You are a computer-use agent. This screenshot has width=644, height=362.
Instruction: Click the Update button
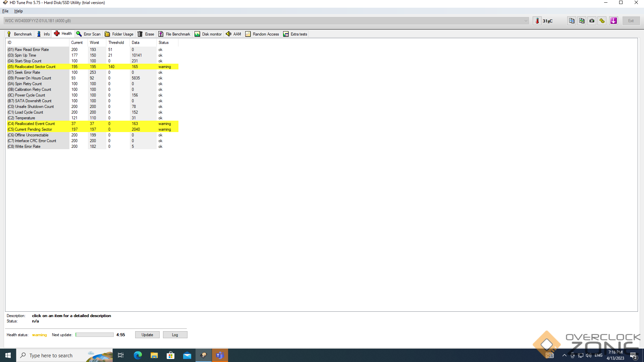(147, 335)
